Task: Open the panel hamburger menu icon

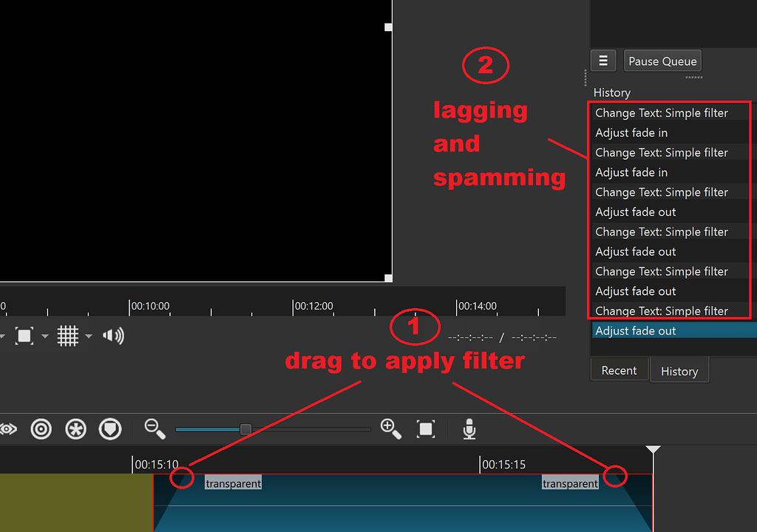Action: (x=603, y=60)
